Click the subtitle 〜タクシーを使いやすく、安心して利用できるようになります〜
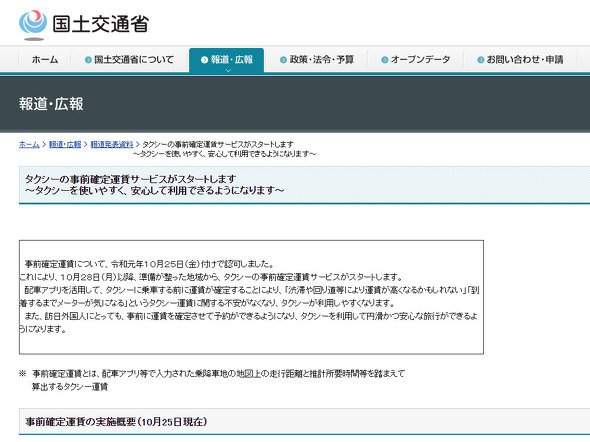This screenshot has height=442, width=590. (x=154, y=190)
